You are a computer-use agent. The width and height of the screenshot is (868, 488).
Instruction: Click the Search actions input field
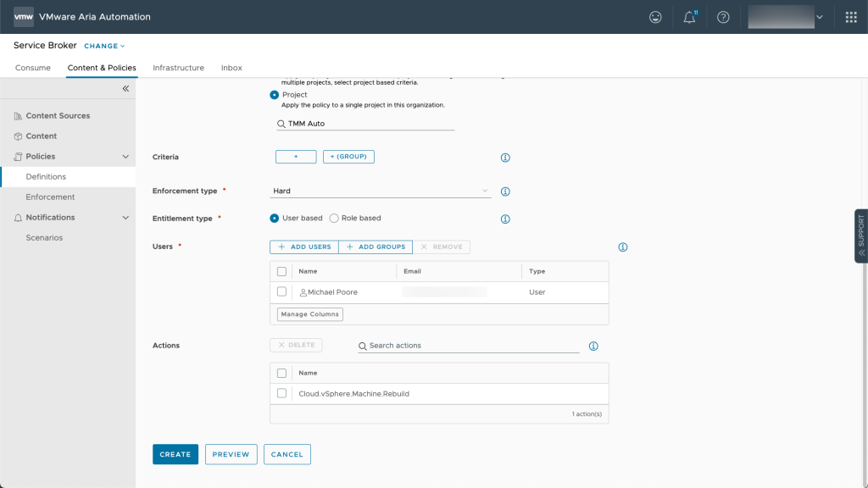click(x=468, y=346)
